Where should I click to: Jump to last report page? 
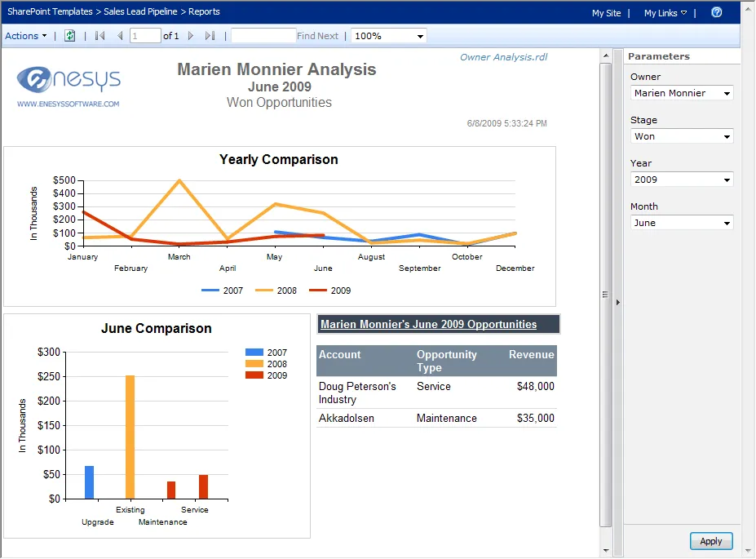point(210,36)
